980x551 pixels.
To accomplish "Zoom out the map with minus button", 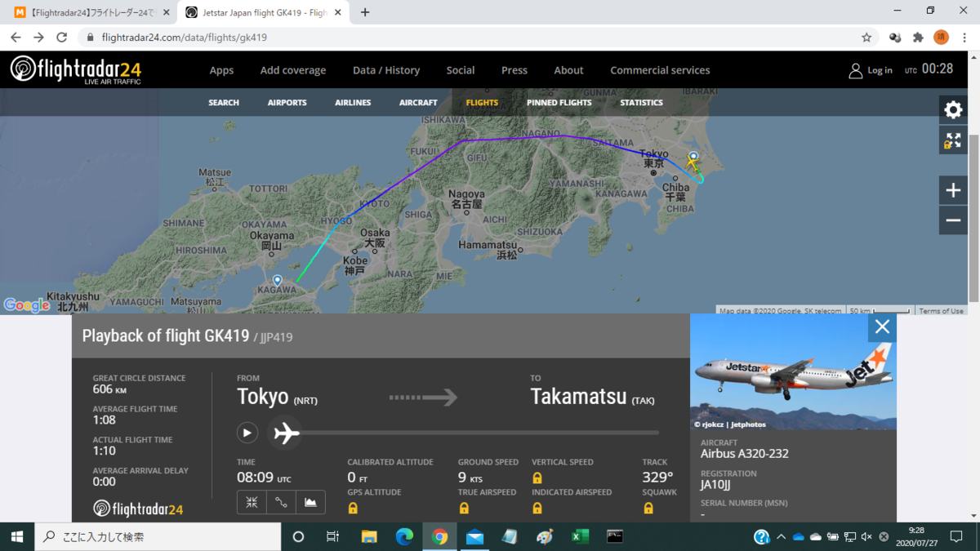I will coord(953,220).
